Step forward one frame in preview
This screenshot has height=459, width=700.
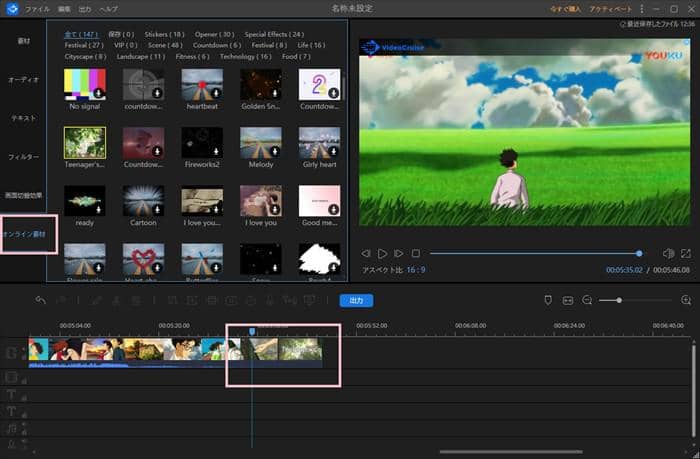point(398,253)
